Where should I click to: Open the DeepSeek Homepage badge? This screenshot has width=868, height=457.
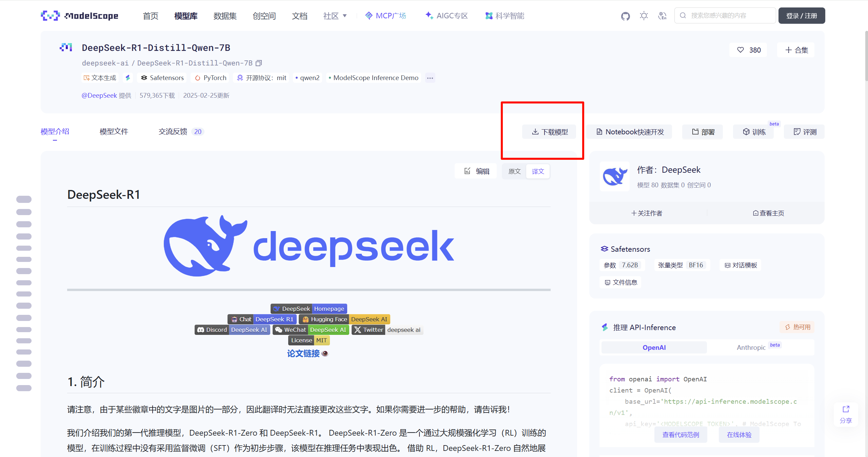309,309
